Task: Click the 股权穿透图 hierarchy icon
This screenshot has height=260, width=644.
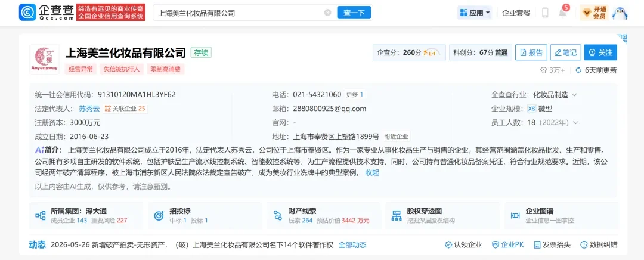Action: [x=397, y=216]
